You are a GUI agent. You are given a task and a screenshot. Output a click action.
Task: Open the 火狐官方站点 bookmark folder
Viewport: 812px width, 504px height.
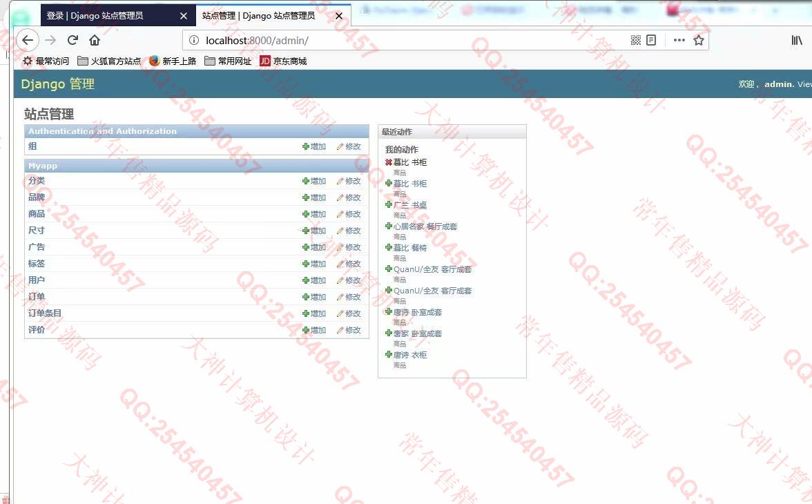point(109,61)
